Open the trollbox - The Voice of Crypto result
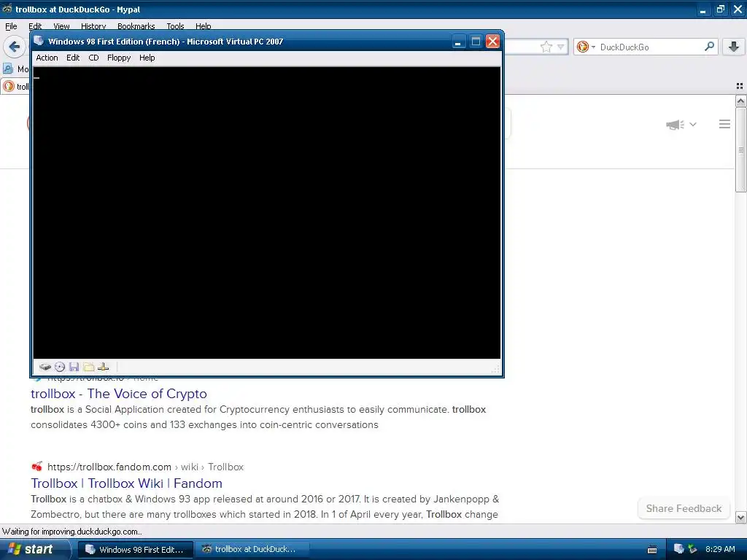The width and height of the screenshot is (747, 560). 119,394
